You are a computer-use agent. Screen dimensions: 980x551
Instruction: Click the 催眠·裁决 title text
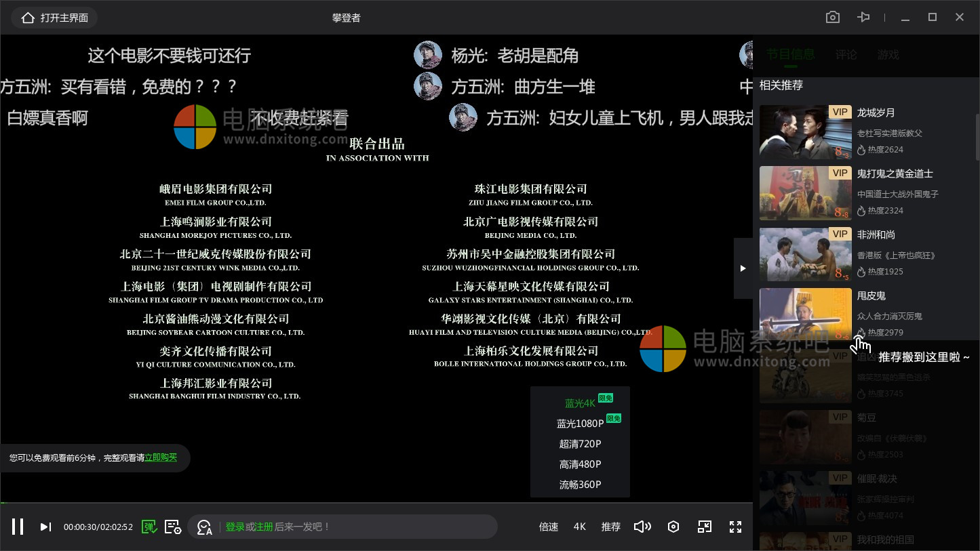pos(877,478)
